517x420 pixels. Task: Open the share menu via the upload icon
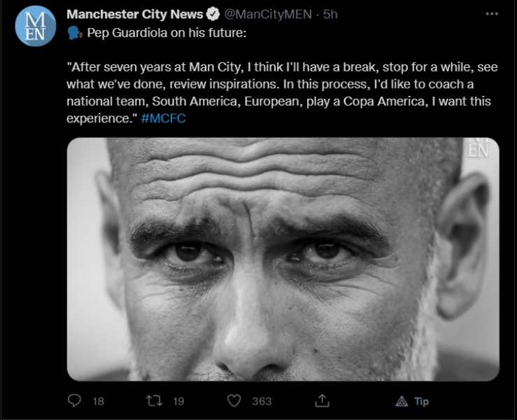322,400
